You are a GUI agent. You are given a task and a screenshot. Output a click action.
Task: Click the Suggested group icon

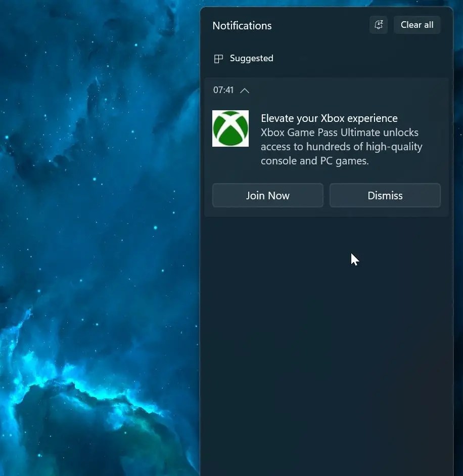tap(218, 59)
